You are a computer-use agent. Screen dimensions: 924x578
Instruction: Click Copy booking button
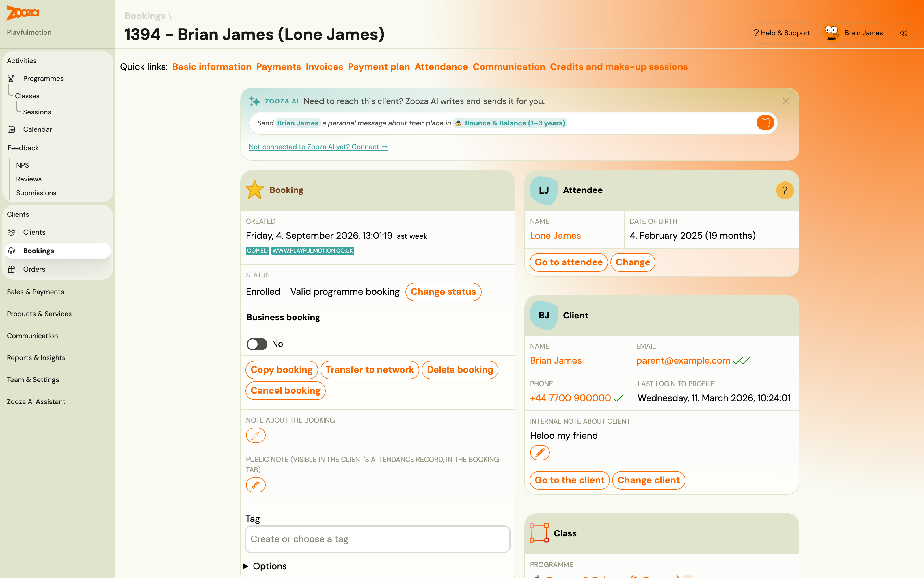click(x=282, y=370)
